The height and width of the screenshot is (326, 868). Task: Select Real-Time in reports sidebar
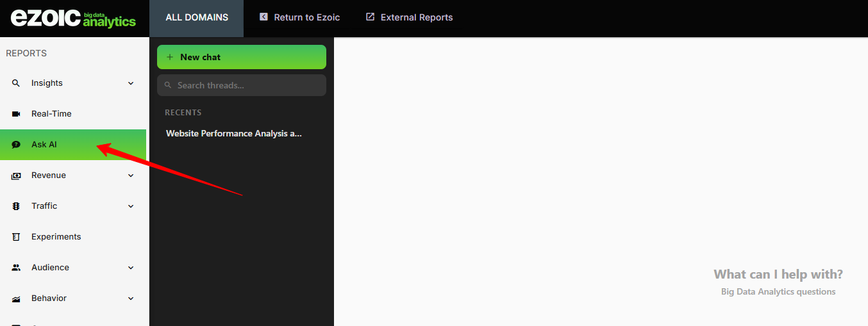(x=73, y=114)
